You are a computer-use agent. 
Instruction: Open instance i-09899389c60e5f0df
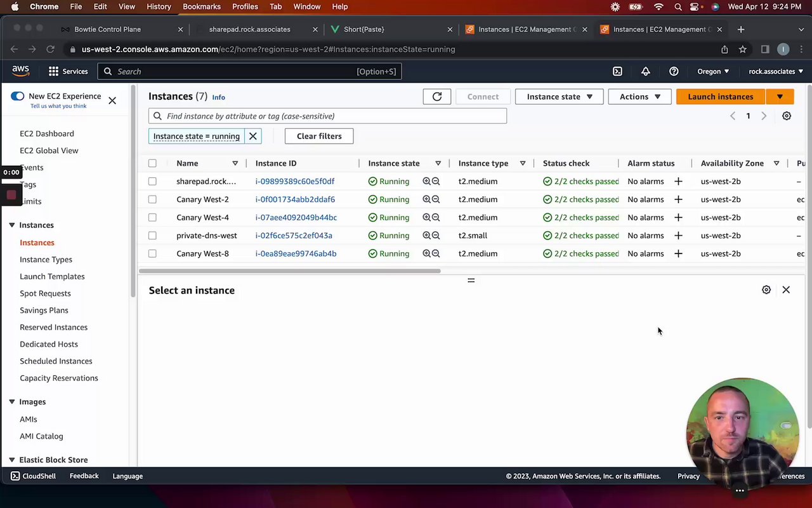[x=295, y=182]
